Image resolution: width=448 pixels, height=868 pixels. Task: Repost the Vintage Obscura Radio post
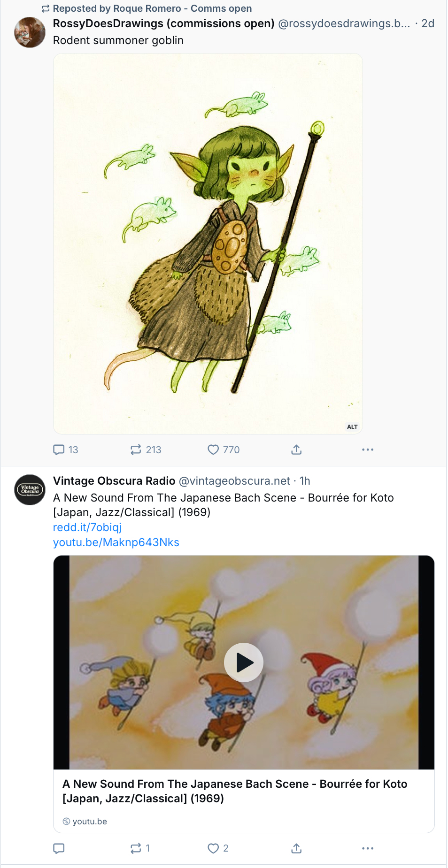(x=136, y=848)
